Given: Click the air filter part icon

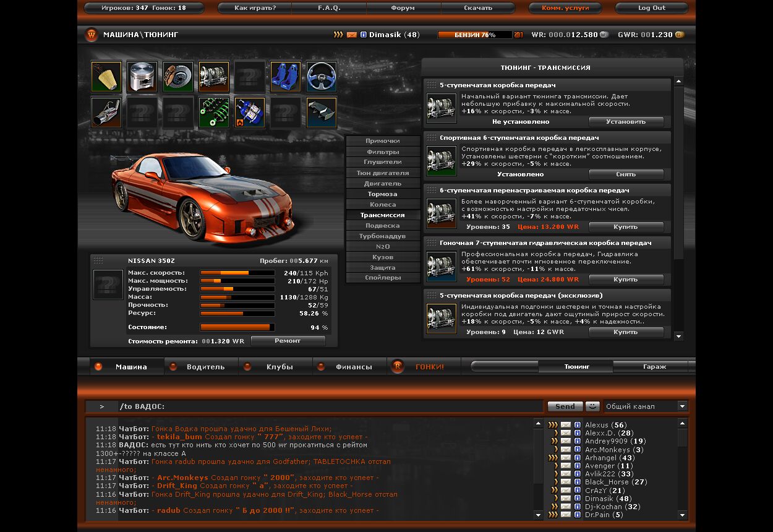Looking at the screenshot, I should point(106,77).
